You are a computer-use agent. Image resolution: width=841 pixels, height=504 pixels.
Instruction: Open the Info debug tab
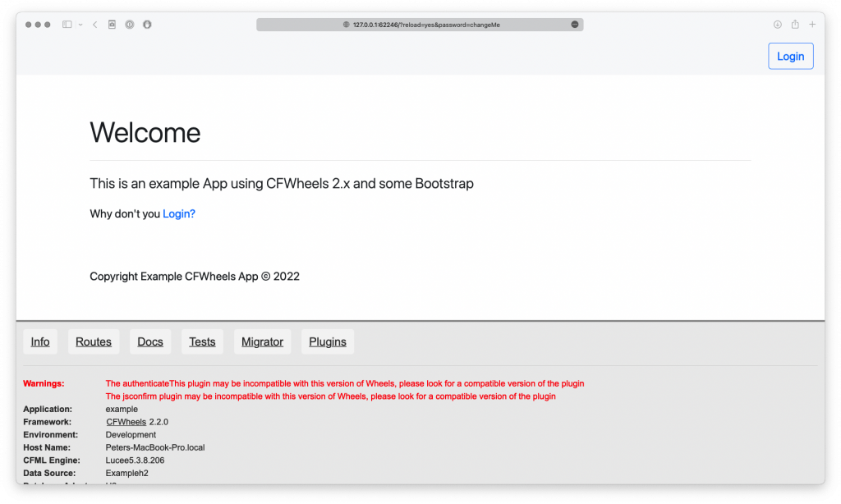(x=40, y=341)
